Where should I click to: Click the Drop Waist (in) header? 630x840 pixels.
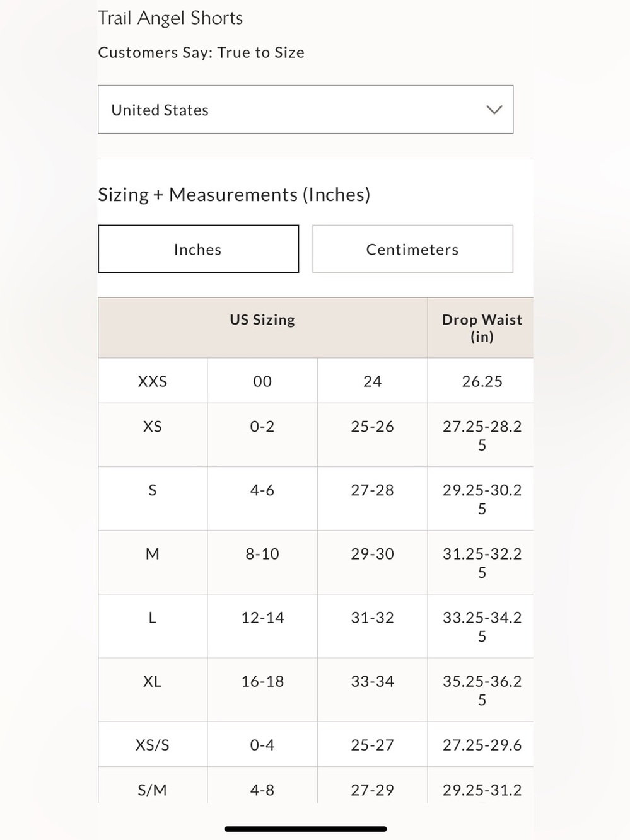482,328
